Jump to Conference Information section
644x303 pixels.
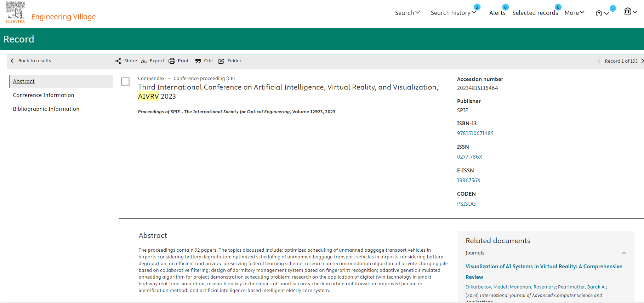click(x=44, y=95)
